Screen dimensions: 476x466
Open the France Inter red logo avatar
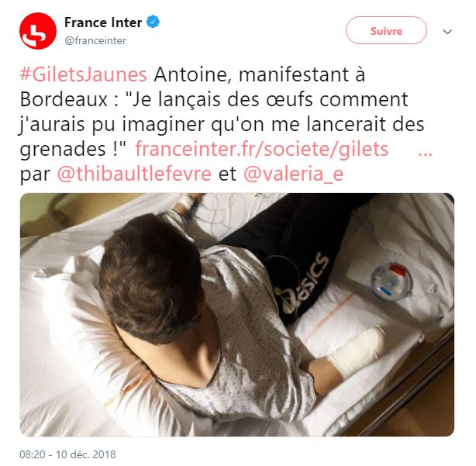(x=38, y=31)
